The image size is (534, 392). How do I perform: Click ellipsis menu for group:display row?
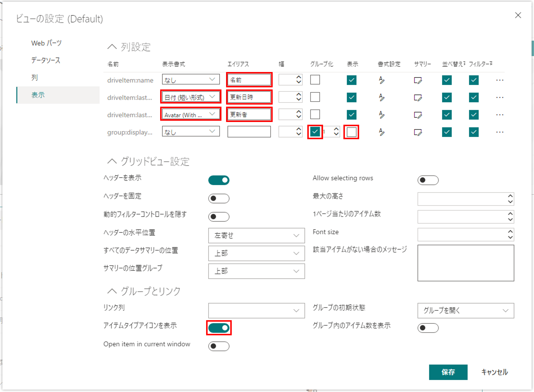[x=500, y=132]
